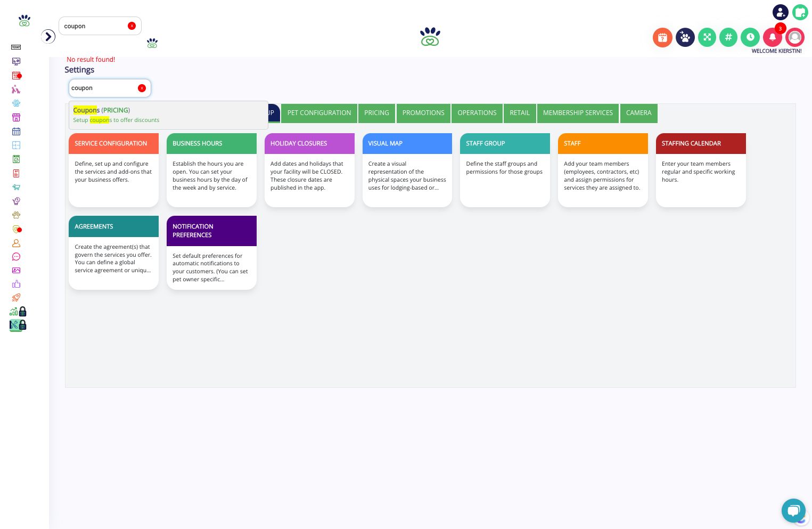Open the locked growth chart sidebar icon
Viewport: 812px width, 529px height.
(x=18, y=312)
